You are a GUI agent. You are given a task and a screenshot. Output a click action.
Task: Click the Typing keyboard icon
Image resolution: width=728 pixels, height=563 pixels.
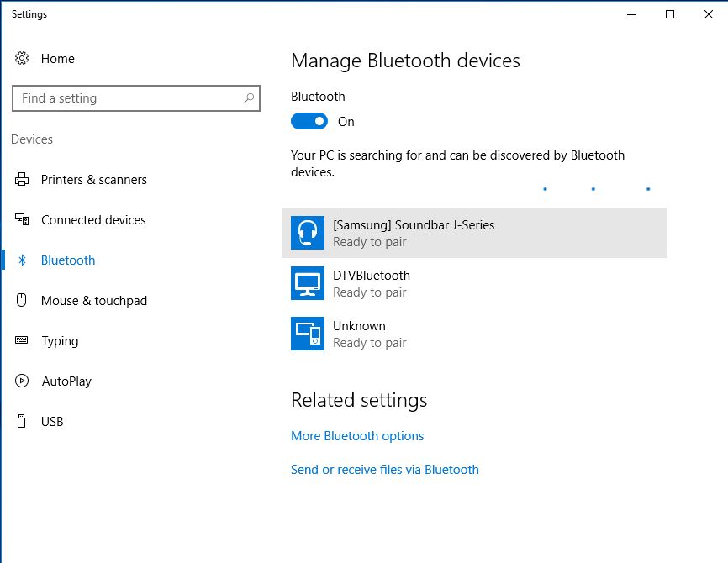pos(22,341)
